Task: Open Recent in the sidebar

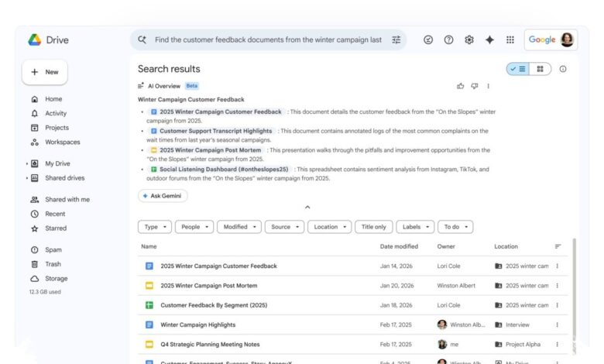Action: pos(48,214)
